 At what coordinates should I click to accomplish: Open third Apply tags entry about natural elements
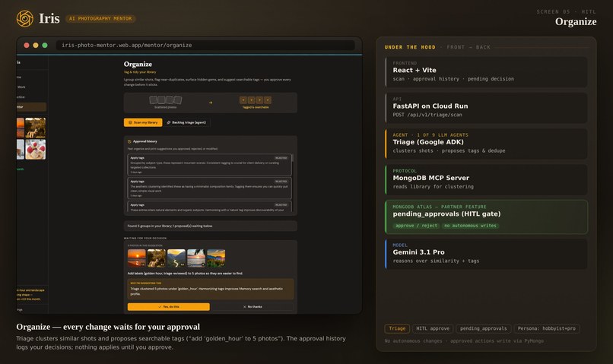tap(209, 207)
